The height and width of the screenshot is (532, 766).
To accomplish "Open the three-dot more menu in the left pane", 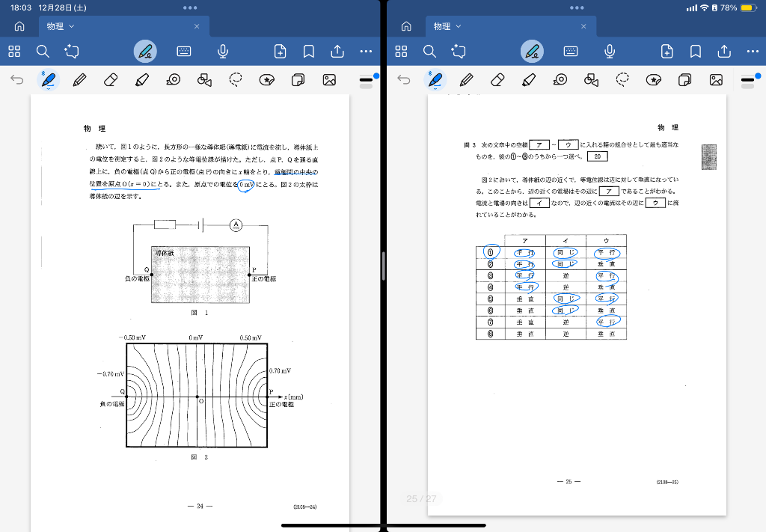I will point(366,51).
